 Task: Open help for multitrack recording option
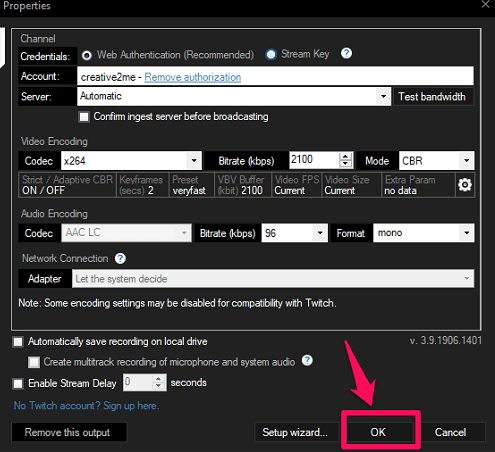(x=307, y=360)
